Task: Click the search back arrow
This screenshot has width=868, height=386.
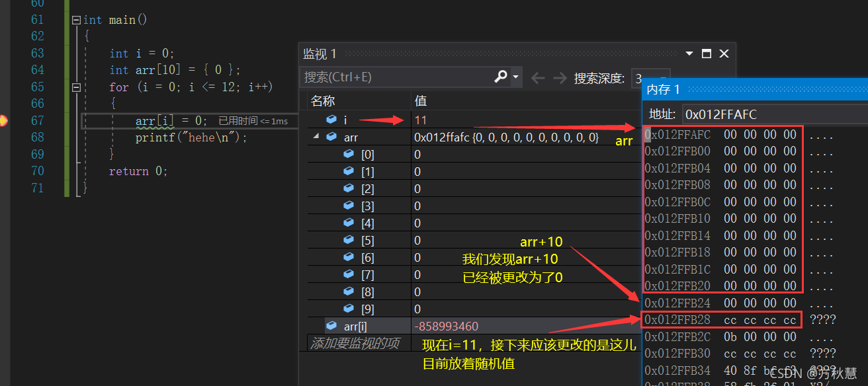Action: (538, 78)
